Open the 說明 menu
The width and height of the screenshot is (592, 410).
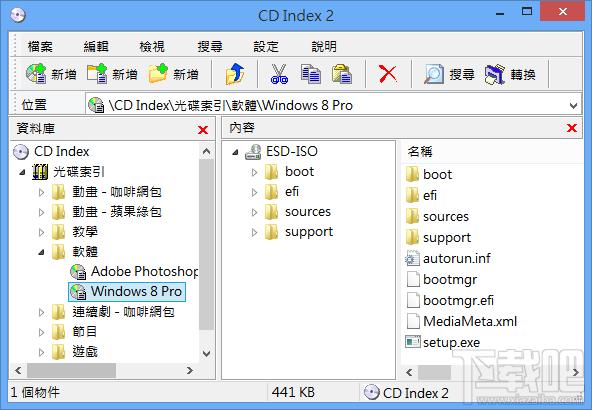tap(324, 46)
